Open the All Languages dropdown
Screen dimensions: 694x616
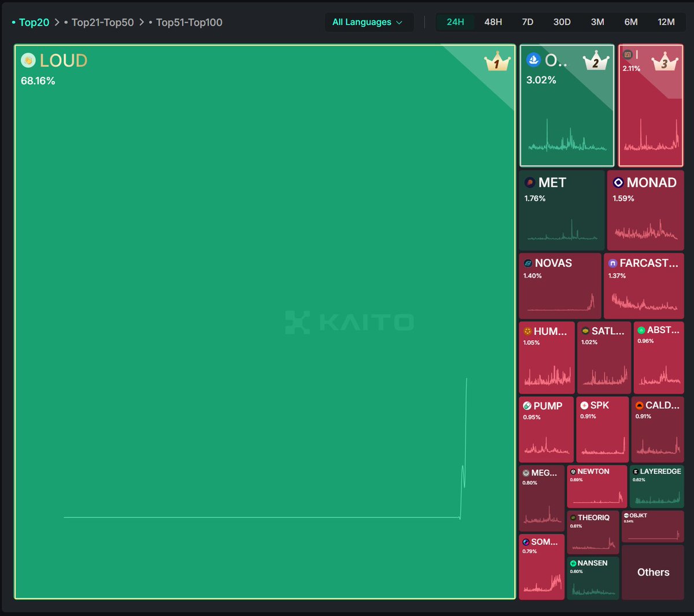[x=369, y=22]
